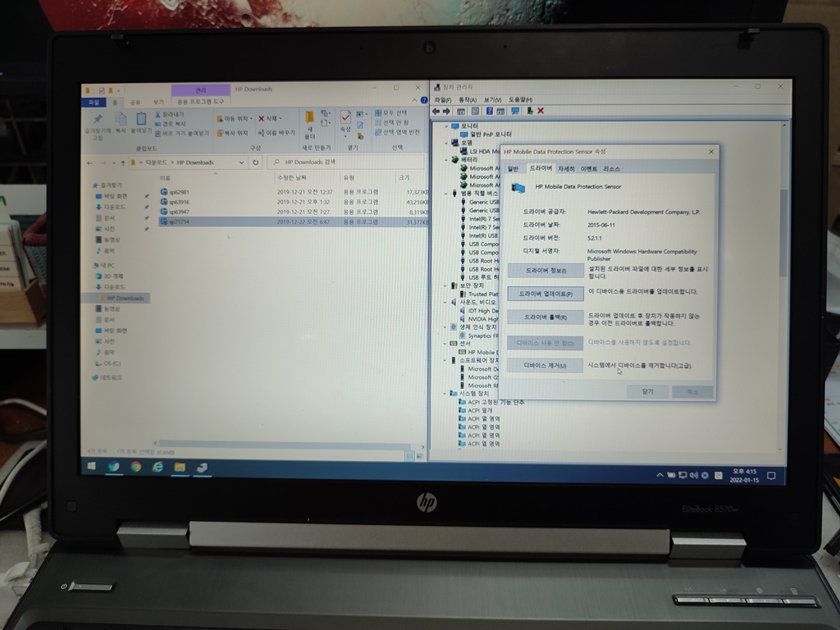
Task: Click 바로 가기 붙여넣기 in ribbon
Action: coord(181,133)
